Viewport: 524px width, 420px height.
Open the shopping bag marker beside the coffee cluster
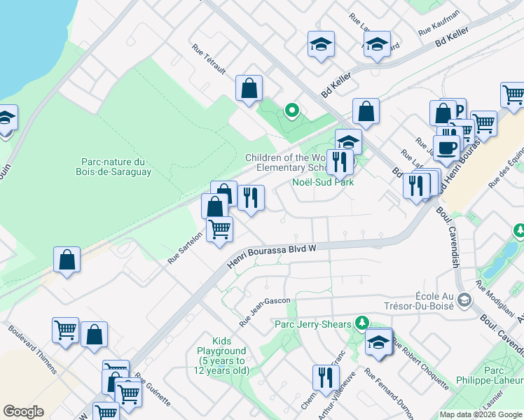pos(443,113)
